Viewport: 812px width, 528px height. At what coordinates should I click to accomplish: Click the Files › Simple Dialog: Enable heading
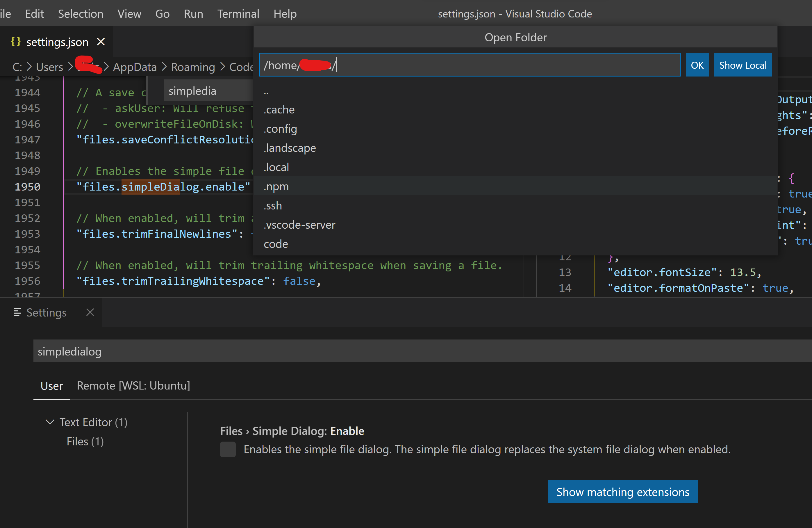292,431
